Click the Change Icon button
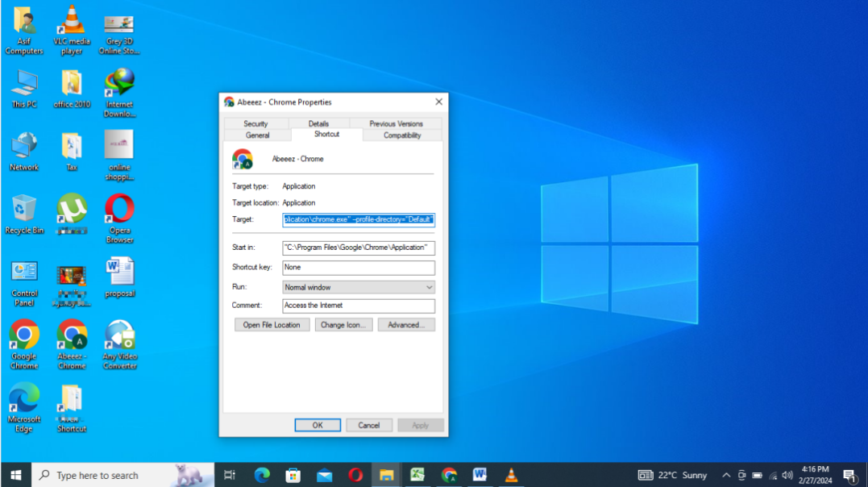Screen dimensions: 868x487 pyautogui.click(x=343, y=324)
